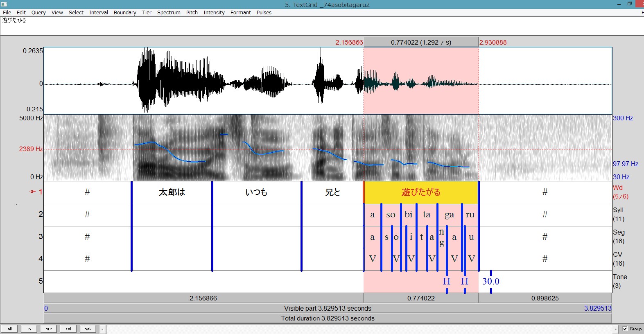Play the Visible part 3.829513 seconds bar
This screenshot has width=644, height=334.
click(x=328, y=308)
